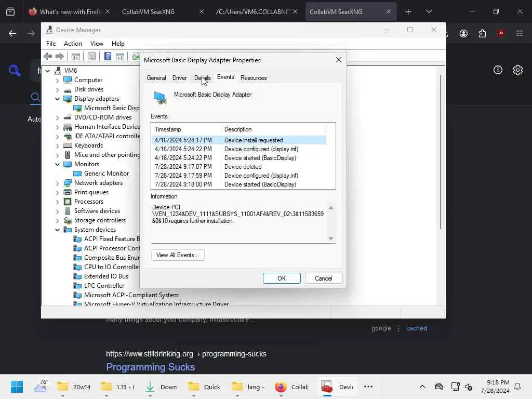Select LPC Controller in device tree
Viewport: 532px width, 399px height.
(x=104, y=286)
